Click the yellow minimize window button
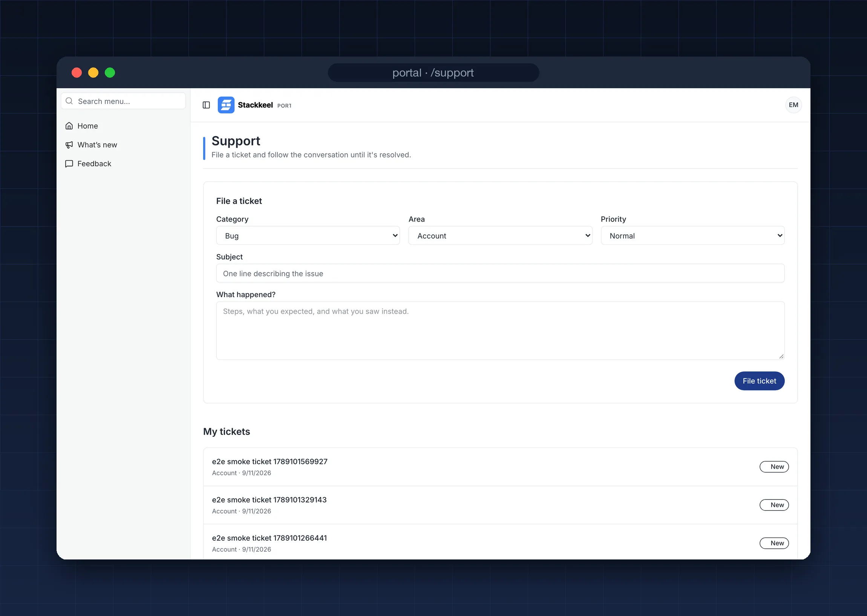The image size is (867, 616). [x=93, y=72]
